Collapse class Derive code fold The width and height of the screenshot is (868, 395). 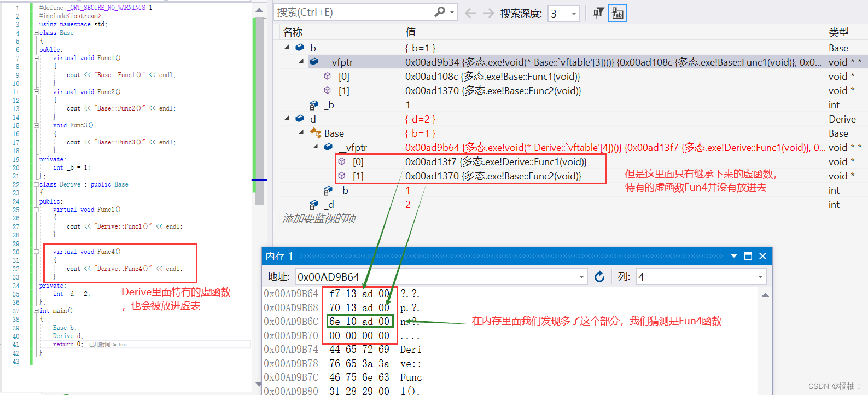(36, 184)
